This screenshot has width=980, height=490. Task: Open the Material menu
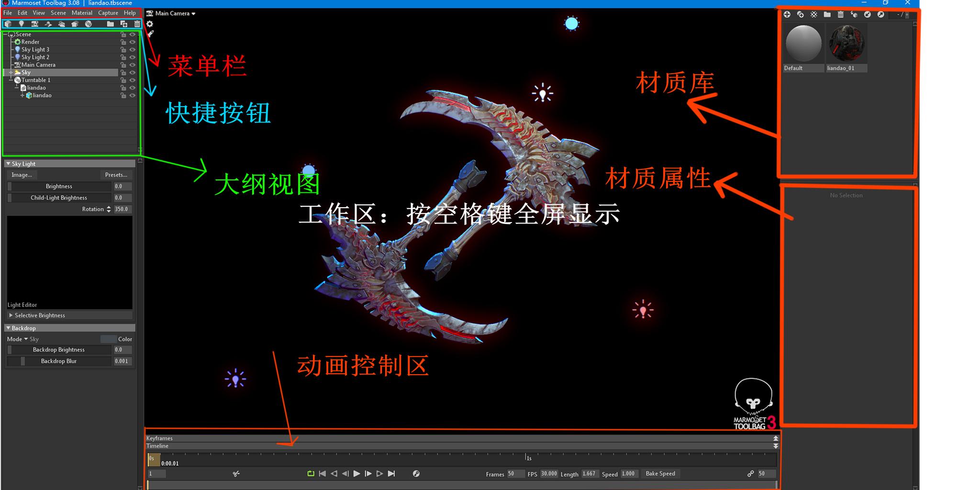click(x=82, y=13)
